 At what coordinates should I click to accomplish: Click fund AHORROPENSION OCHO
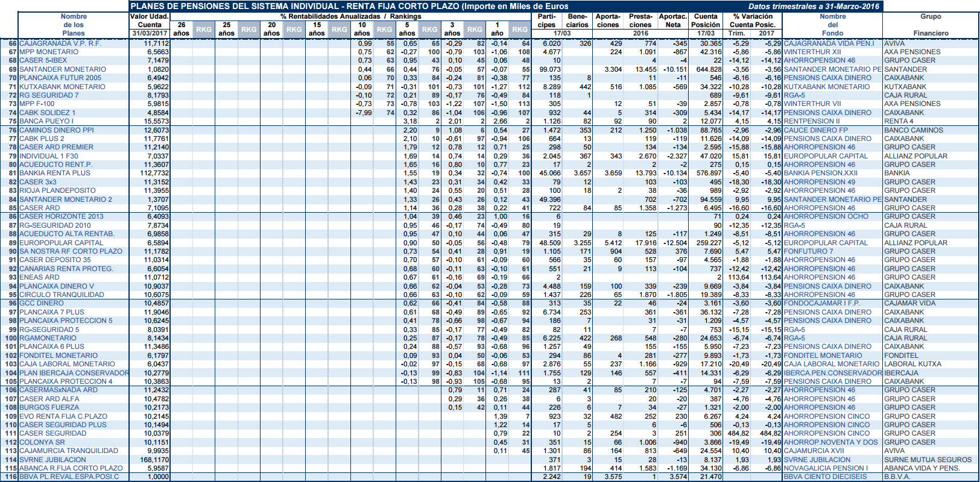click(826, 216)
